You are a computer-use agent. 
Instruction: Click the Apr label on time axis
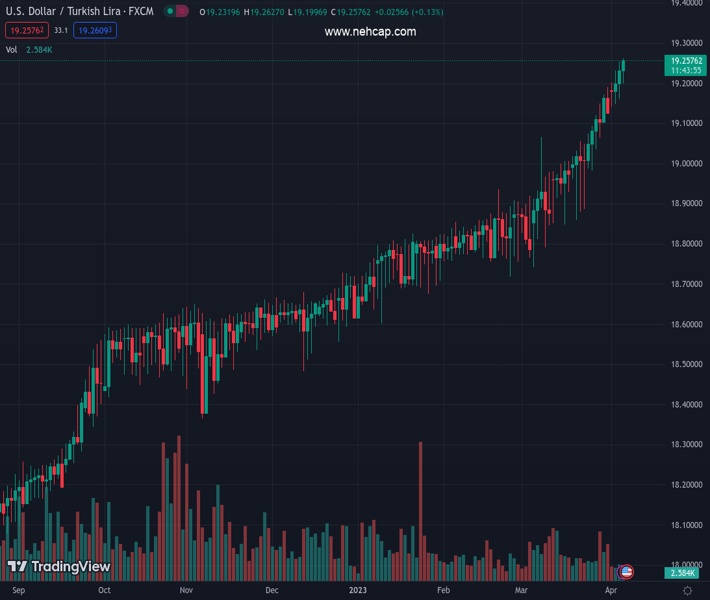point(611,591)
